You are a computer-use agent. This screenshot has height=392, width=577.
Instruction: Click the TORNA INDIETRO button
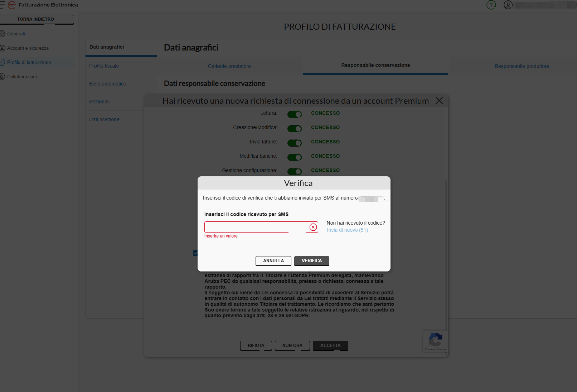36,19
